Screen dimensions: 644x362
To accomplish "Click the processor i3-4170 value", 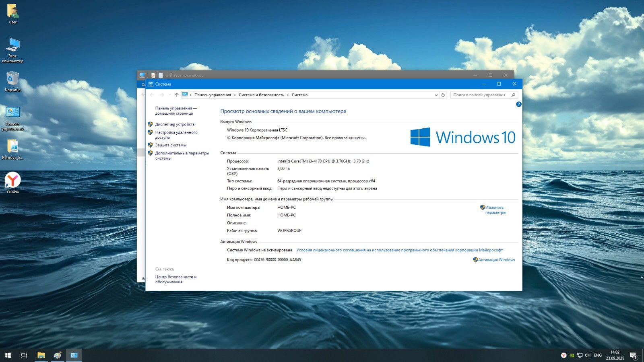I will tap(323, 161).
